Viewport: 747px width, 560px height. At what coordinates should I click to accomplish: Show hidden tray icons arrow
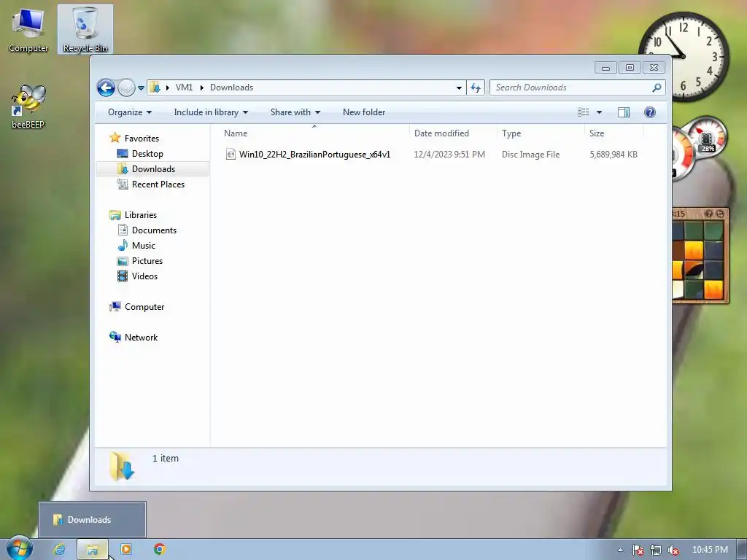[620, 550]
